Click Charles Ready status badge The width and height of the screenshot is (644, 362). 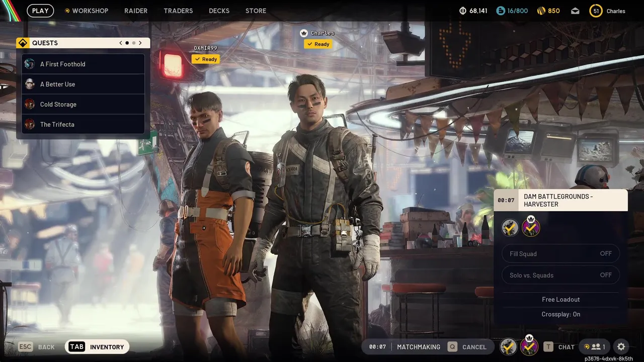pos(317,44)
